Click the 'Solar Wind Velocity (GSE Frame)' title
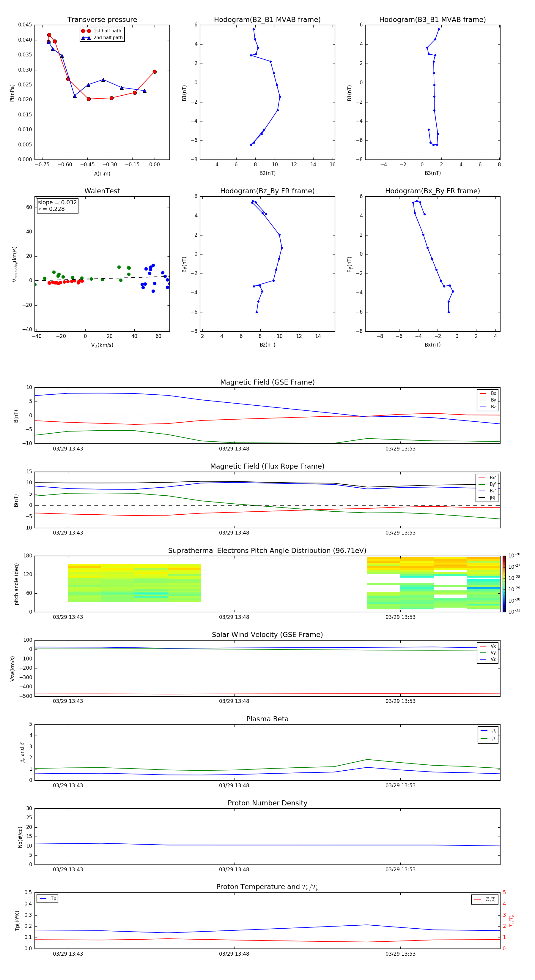 tap(267, 635)
